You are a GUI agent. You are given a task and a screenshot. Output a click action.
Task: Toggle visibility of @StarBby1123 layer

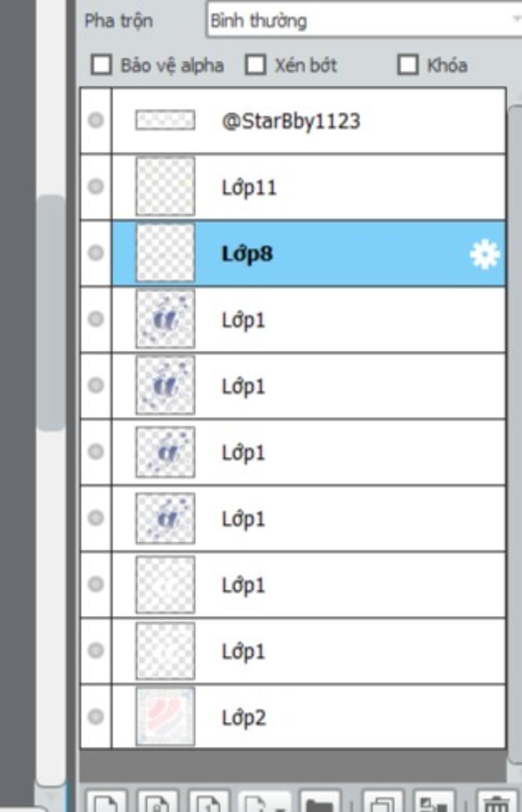(96, 120)
